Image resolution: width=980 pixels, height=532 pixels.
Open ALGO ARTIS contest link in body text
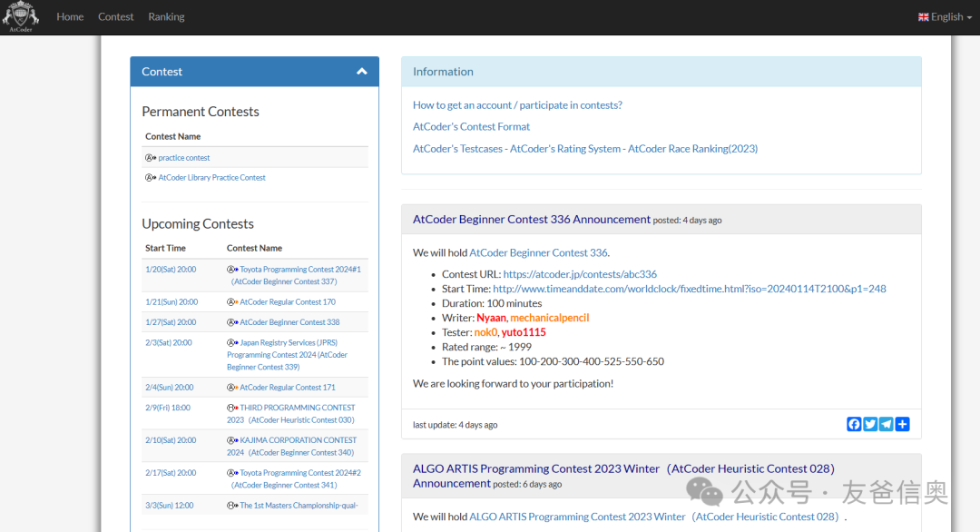653,517
